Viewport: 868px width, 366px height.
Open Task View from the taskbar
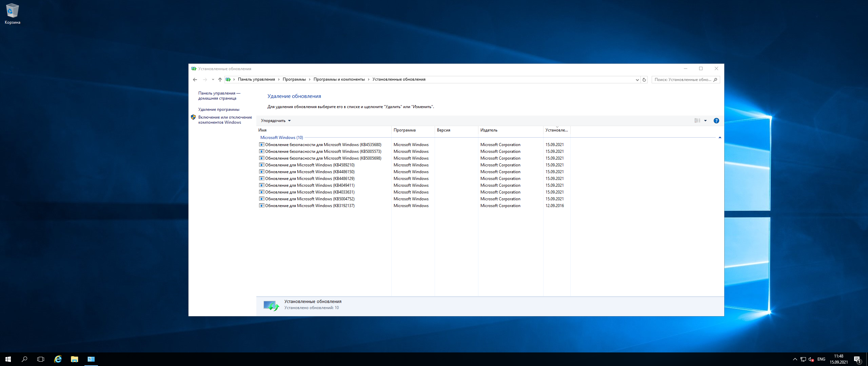[x=41, y=359]
